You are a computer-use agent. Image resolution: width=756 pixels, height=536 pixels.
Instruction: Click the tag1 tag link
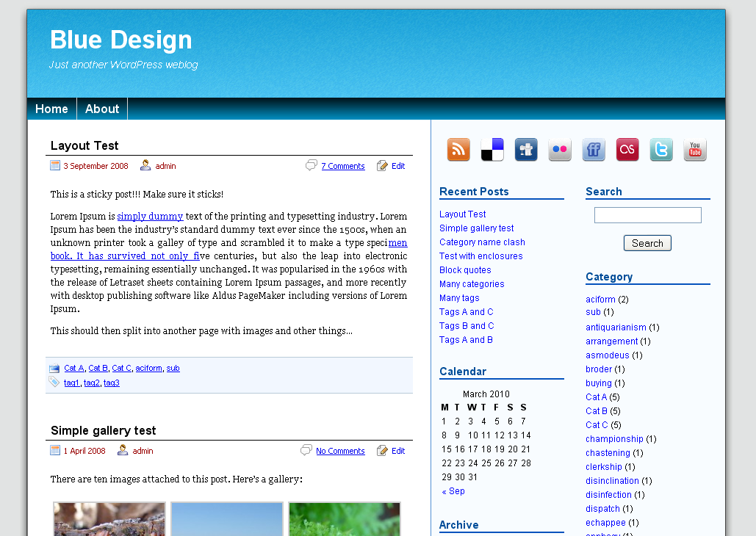(x=71, y=383)
